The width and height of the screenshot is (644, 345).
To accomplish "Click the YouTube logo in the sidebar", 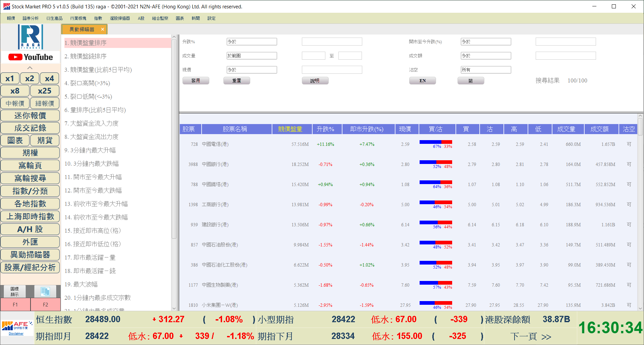I will pos(31,57).
